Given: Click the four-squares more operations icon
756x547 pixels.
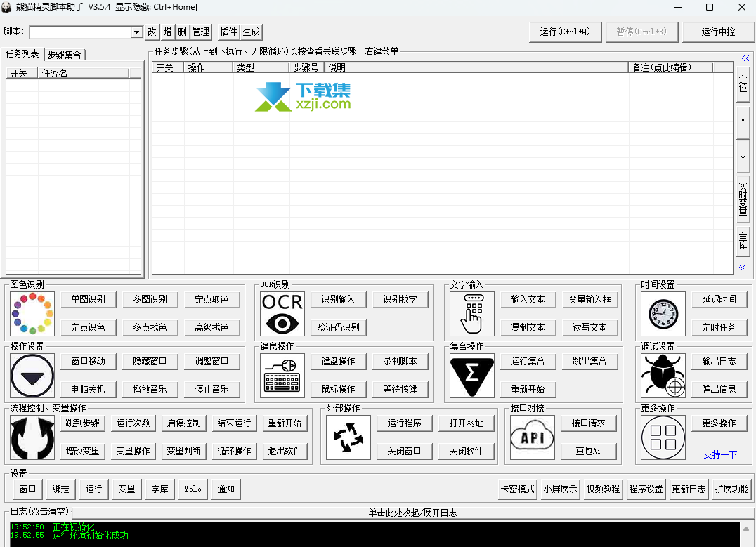Looking at the screenshot, I should click(663, 437).
